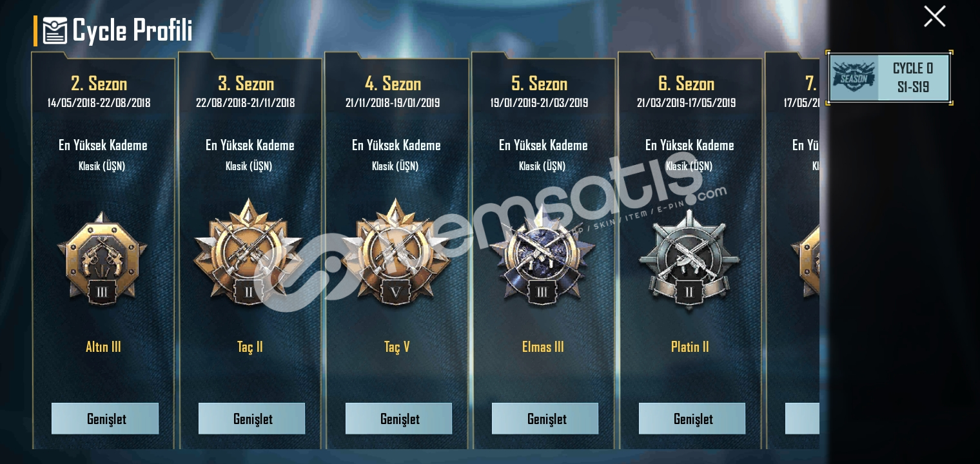Click the Season emblem in Cycle 0 tab
This screenshot has width=980, height=464.
854,78
